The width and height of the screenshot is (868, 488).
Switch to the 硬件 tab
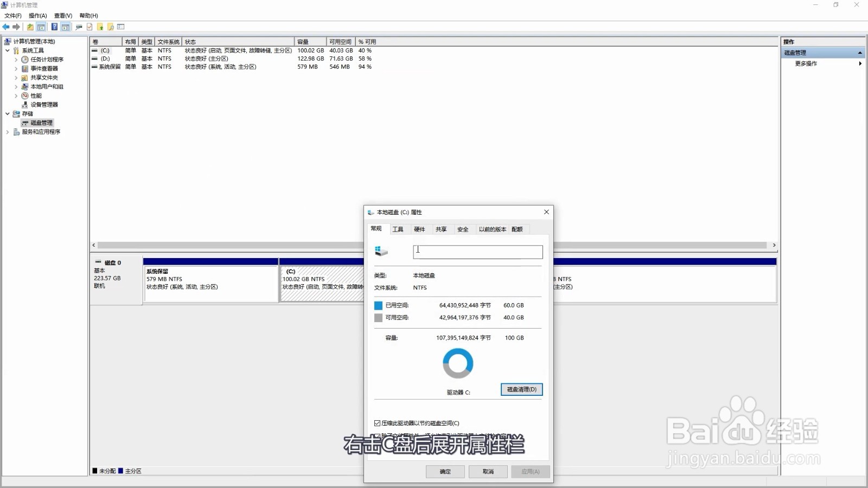tap(420, 229)
